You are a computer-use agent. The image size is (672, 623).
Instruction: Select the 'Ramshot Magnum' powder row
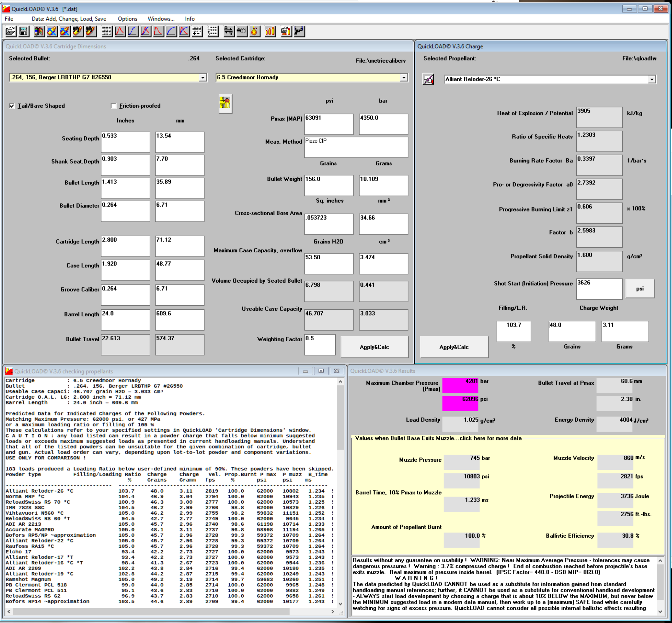coord(169,579)
